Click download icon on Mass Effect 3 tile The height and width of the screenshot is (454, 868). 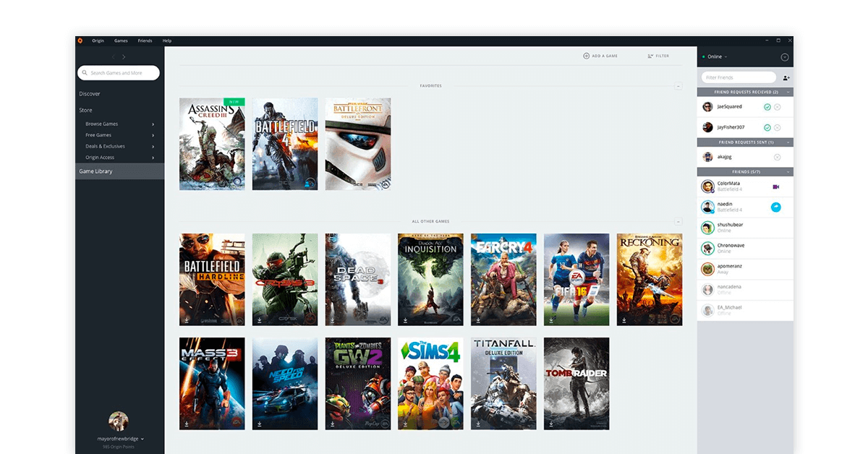187,423
